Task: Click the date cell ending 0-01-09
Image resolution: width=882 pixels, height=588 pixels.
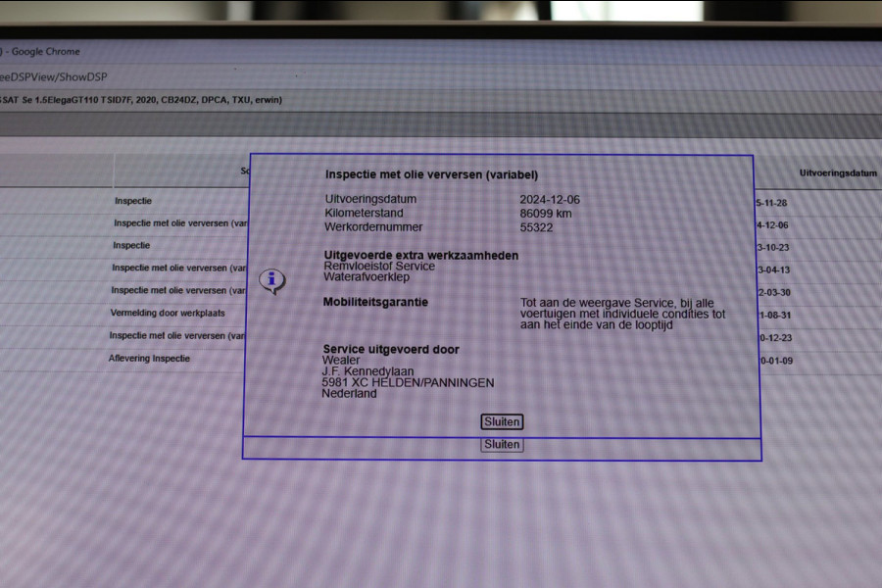Action: (x=776, y=361)
